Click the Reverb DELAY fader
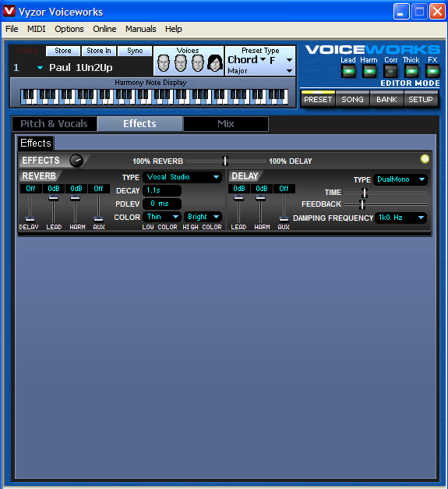Screen dimensions: 448x489 click(30, 219)
